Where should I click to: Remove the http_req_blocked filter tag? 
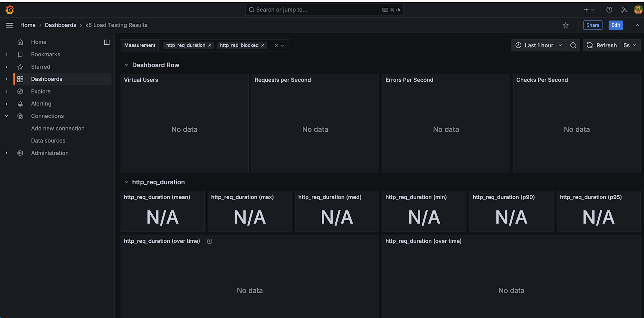click(263, 45)
